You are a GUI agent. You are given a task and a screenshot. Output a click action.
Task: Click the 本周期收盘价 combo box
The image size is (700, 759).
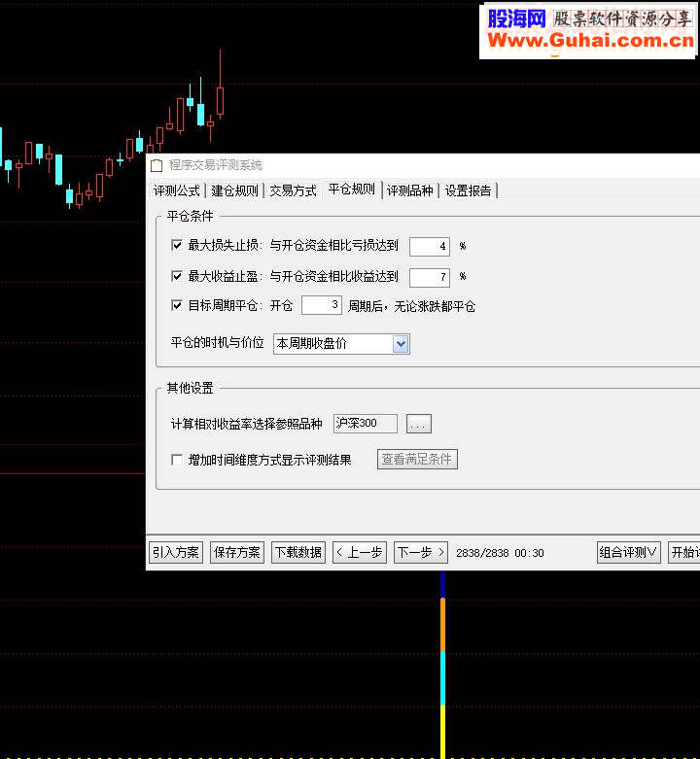(x=341, y=344)
